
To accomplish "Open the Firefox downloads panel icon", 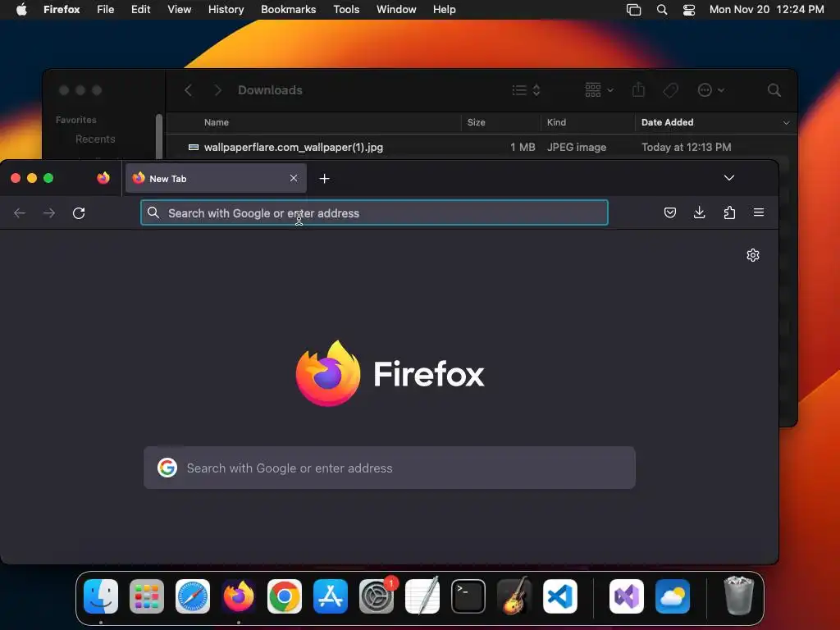I will pos(699,212).
